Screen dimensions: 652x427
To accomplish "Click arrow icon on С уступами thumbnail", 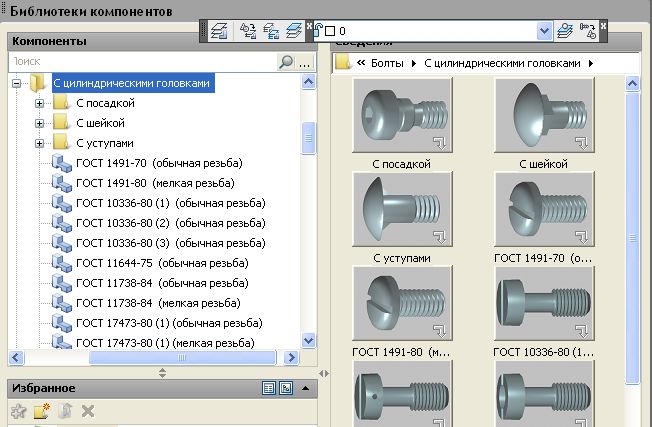I will [440, 237].
